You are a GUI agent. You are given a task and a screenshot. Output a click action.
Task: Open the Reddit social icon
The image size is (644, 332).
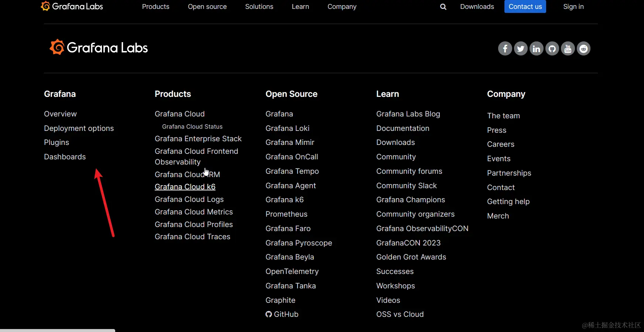(x=583, y=48)
